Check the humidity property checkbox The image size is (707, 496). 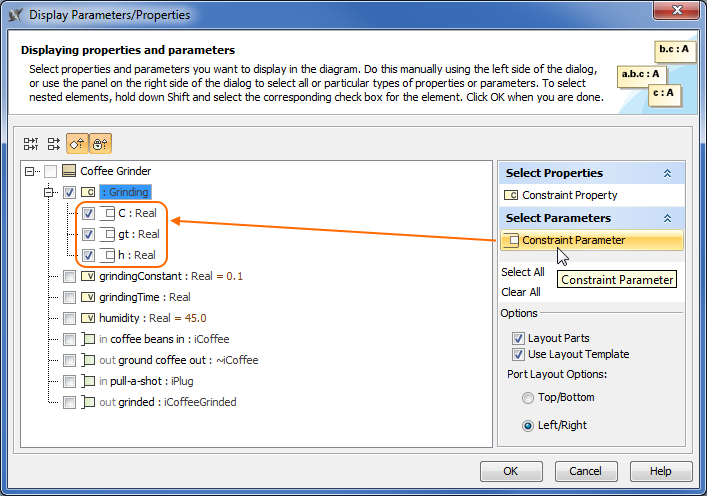(x=69, y=318)
